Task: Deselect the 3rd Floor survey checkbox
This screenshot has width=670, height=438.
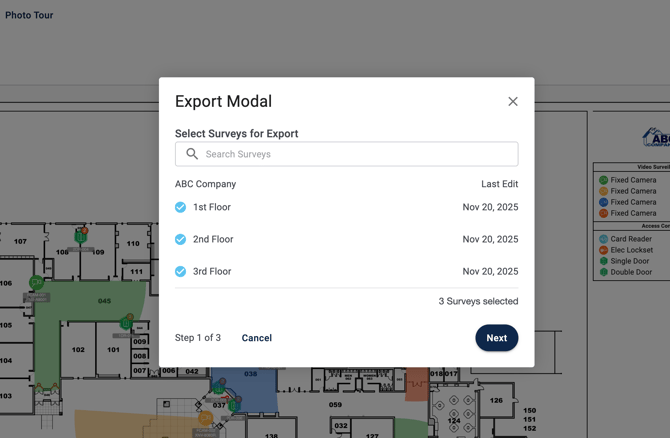Action: click(181, 271)
